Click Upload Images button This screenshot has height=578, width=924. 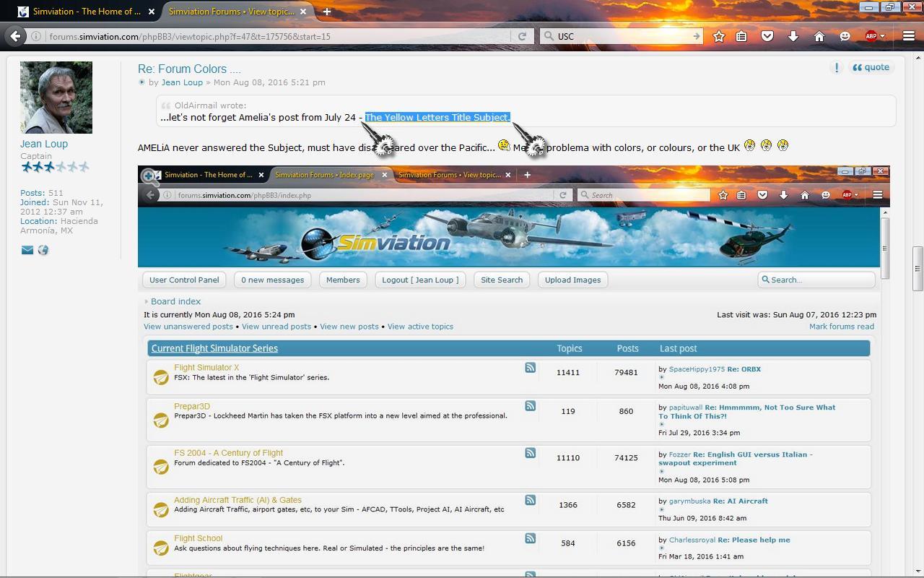coord(572,280)
